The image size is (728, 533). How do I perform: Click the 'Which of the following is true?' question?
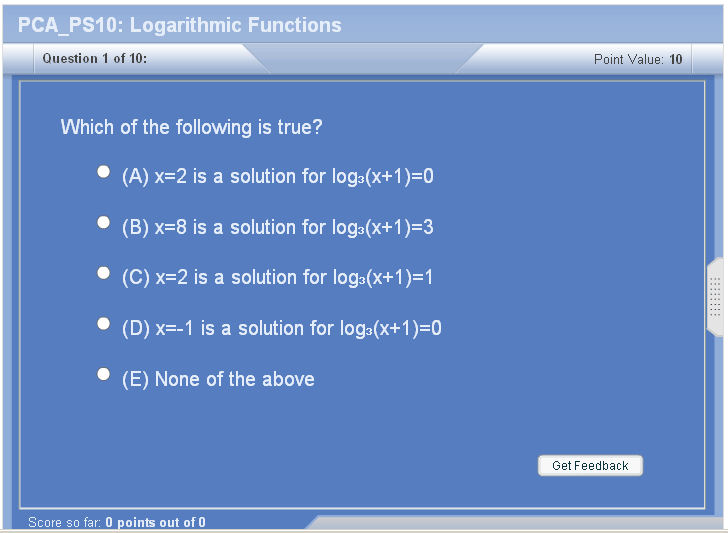click(x=191, y=127)
